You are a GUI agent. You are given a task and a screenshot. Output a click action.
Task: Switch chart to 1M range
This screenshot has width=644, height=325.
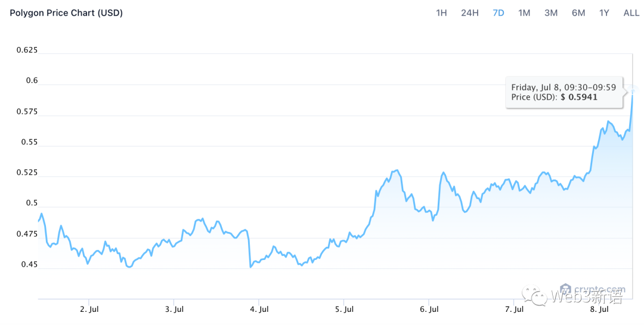coord(524,13)
